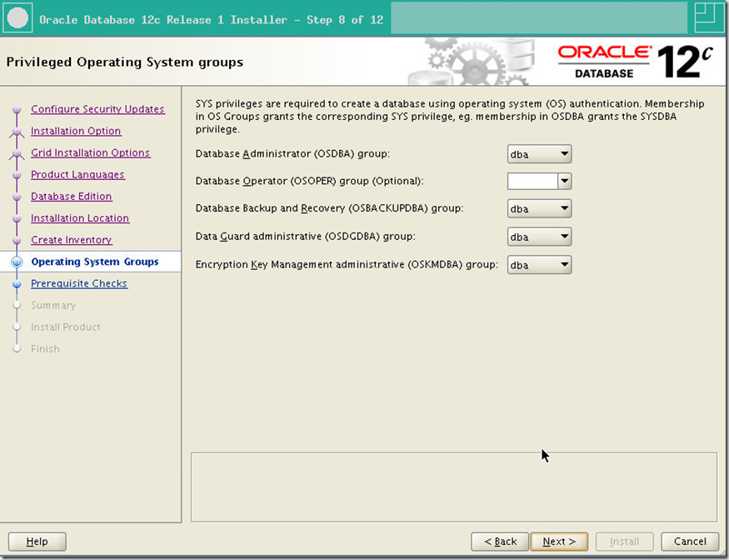Open the OSKMDBA Encryption Key group dropdown

click(x=539, y=265)
